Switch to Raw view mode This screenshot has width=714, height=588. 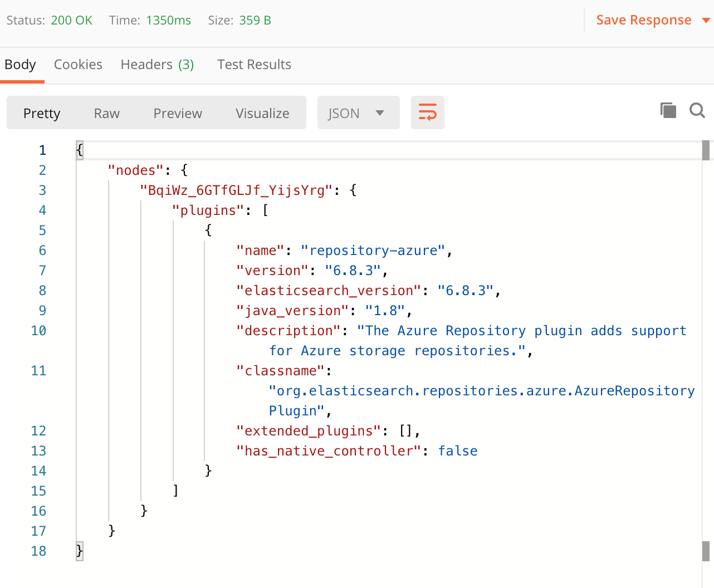(106, 113)
